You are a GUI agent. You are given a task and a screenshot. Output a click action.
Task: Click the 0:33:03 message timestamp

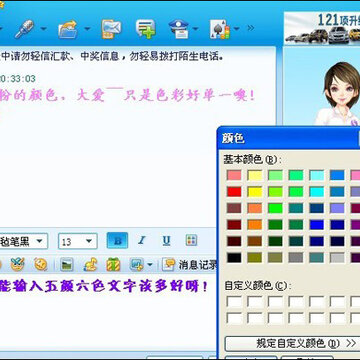tap(18, 79)
